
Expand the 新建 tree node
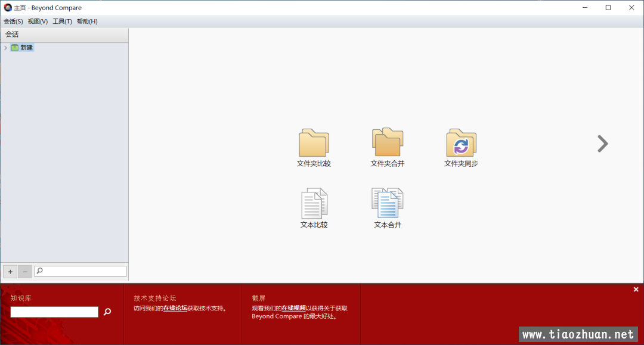coord(5,48)
